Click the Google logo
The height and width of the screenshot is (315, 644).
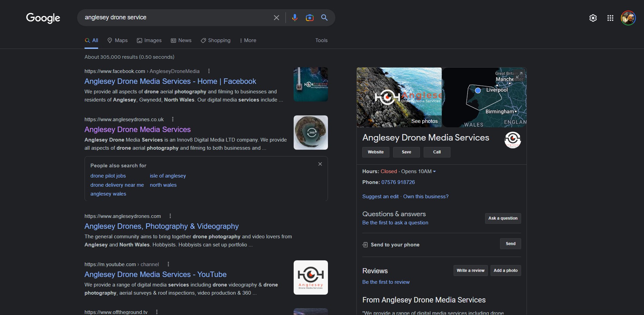(x=43, y=18)
